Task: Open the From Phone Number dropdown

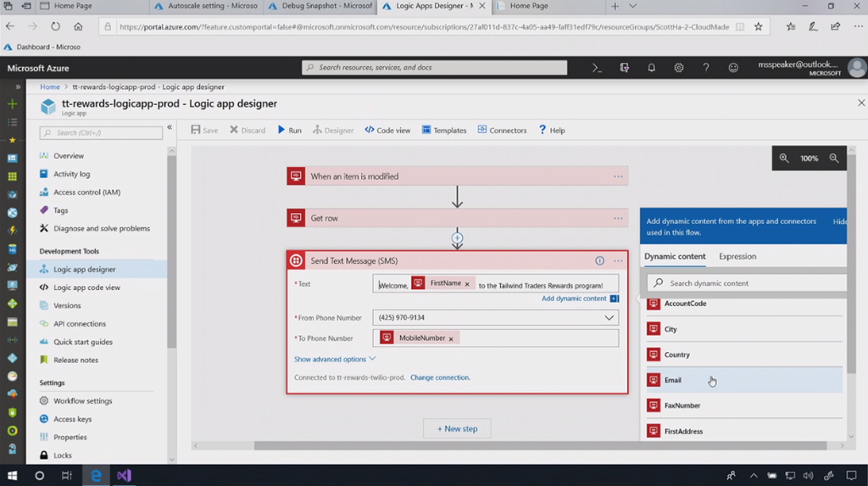Action: pyautogui.click(x=609, y=318)
